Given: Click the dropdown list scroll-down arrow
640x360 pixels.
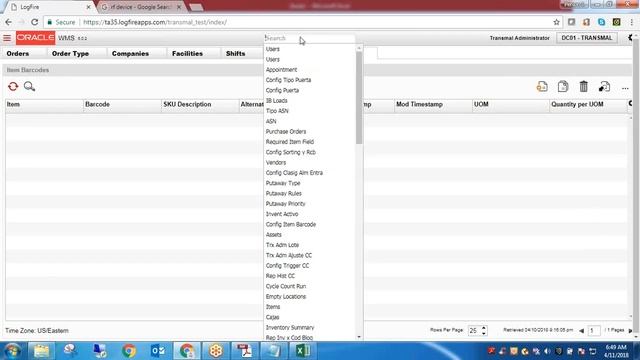Looking at the screenshot, I should click(x=359, y=337).
